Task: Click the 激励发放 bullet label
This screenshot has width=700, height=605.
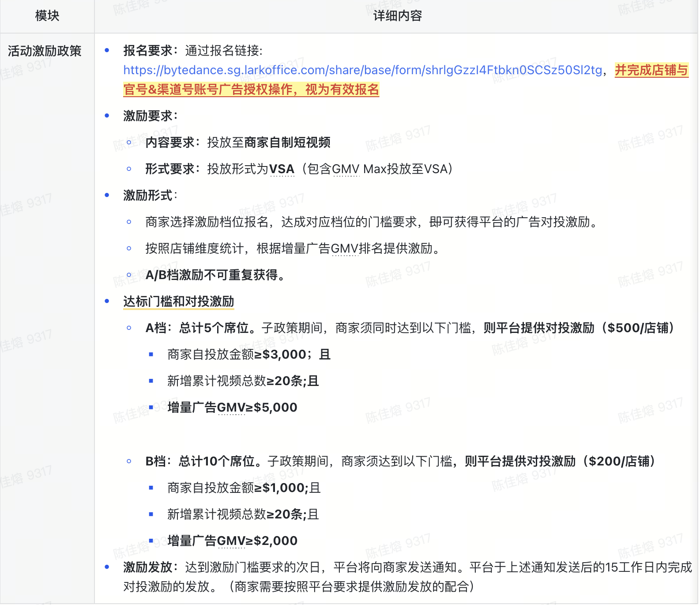Action: (x=148, y=567)
